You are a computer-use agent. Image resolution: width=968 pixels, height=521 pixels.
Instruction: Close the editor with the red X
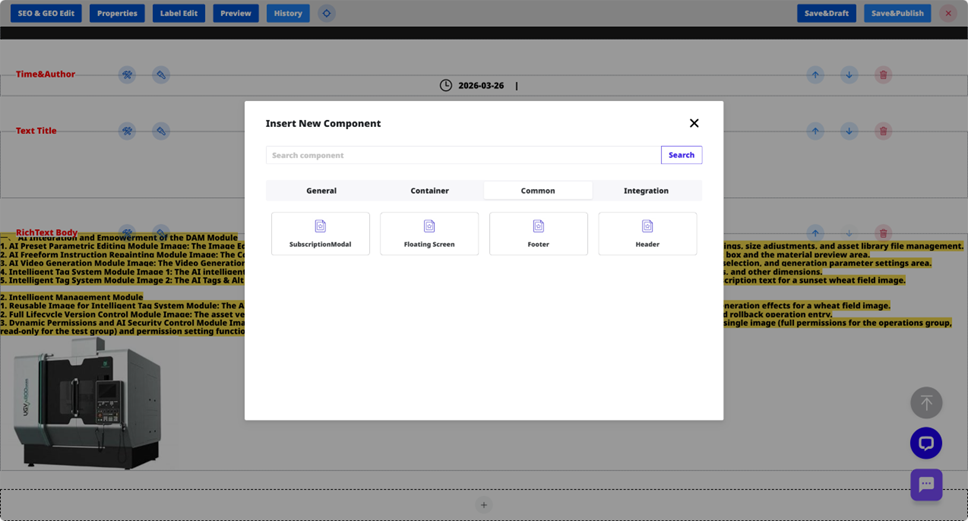tap(948, 13)
